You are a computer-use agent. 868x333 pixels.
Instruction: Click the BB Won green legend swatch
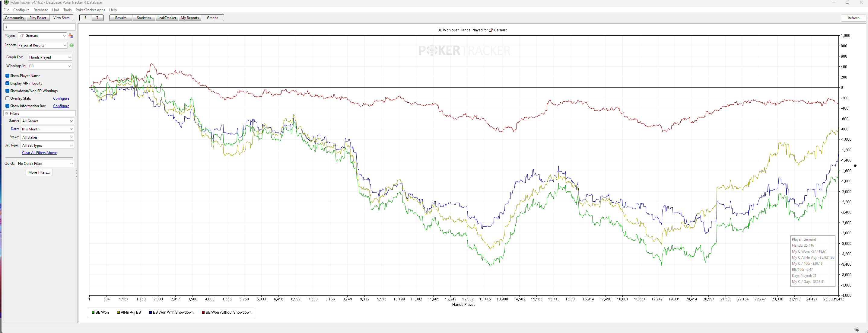pyautogui.click(x=93, y=312)
